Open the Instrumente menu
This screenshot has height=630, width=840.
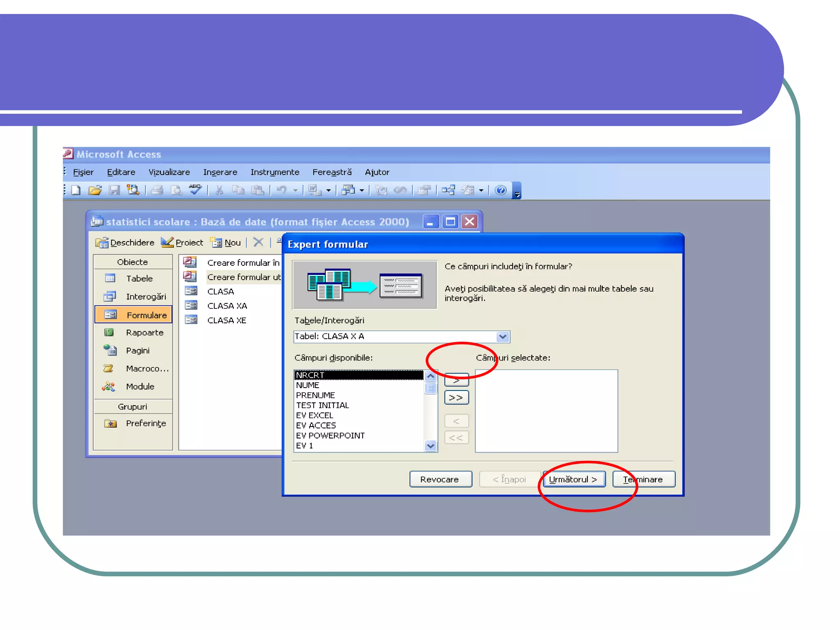274,172
